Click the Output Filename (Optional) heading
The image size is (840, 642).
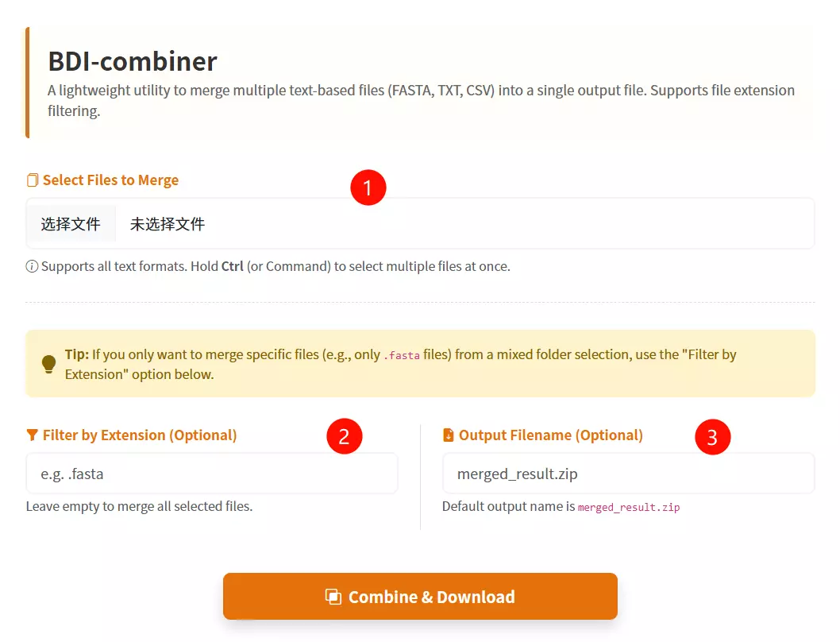pos(550,435)
